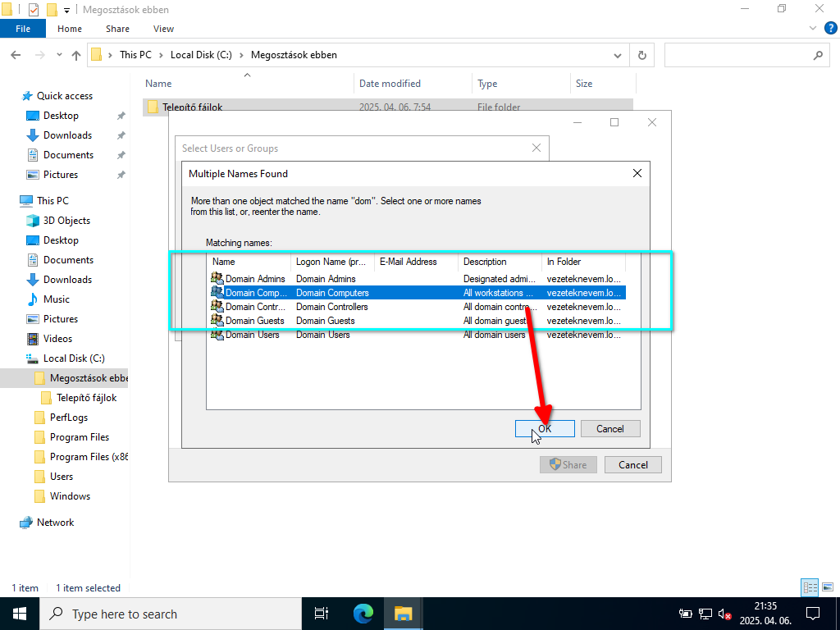Click the Explorer search input box
The height and width of the screenshot is (630, 840).
point(738,55)
